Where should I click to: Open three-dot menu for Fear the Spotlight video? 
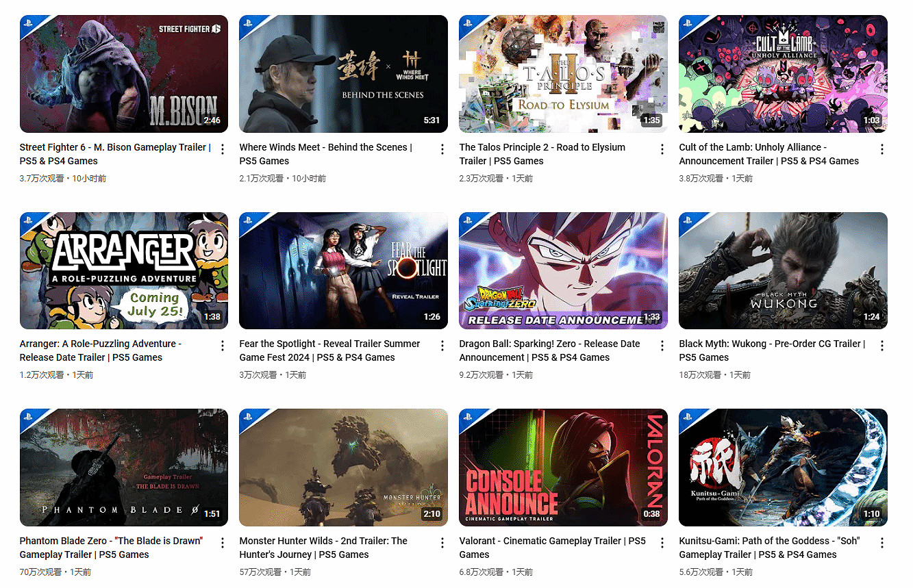442,346
